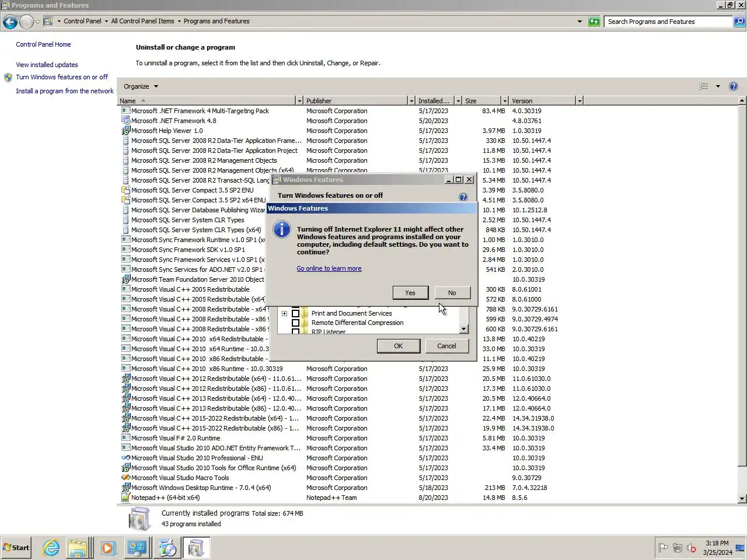Select All Control Panel Items breadcrumb
This screenshot has width=747, height=560.
tap(142, 21)
